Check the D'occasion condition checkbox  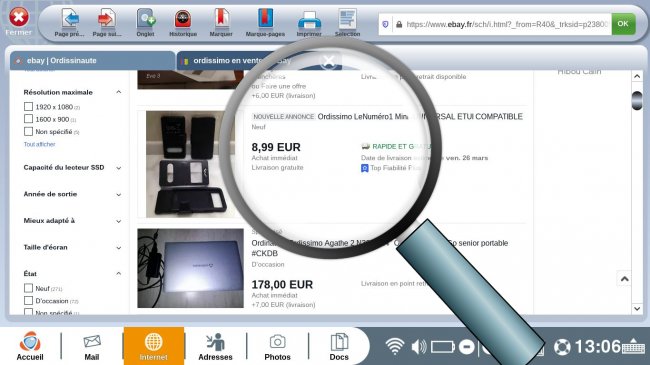pos(28,301)
